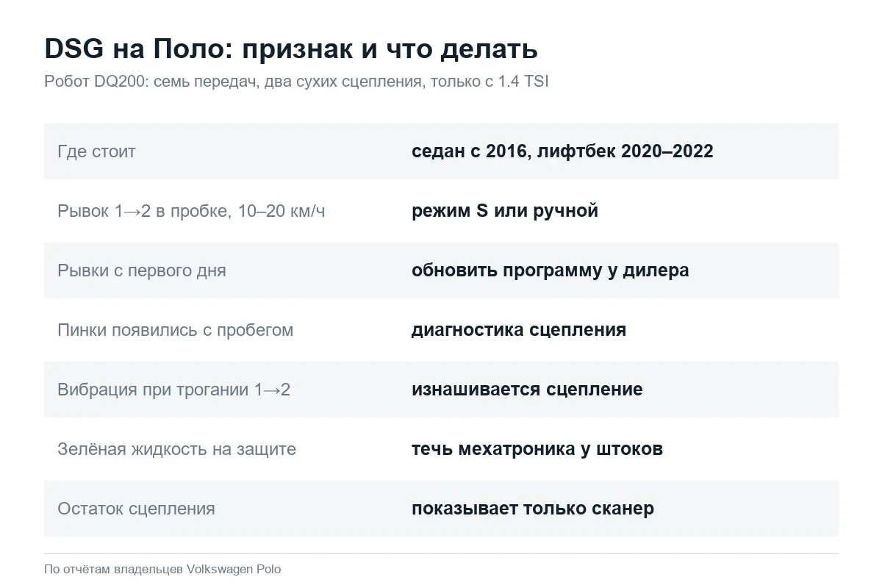Select the 'Где стоит' cell
The width and height of the screenshot is (882, 588).
tap(96, 151)
